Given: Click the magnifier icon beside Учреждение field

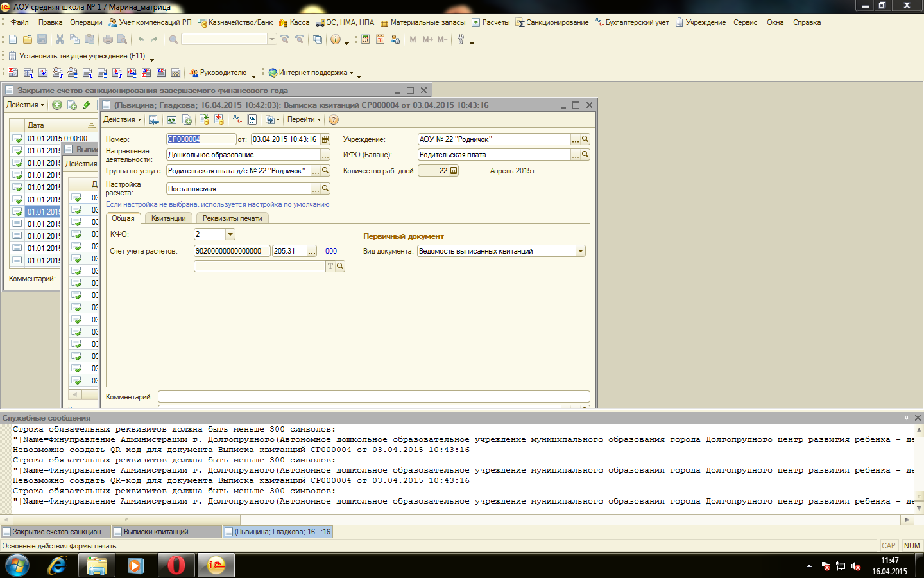Looking at the screenshot, I should 585,139.
